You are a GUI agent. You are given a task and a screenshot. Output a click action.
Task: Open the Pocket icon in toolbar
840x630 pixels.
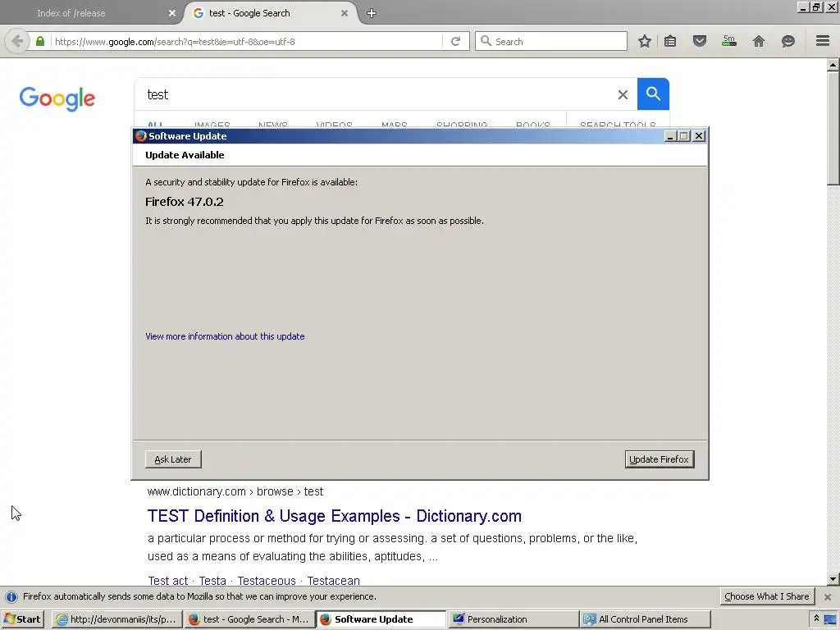click(x=699, y=41)
